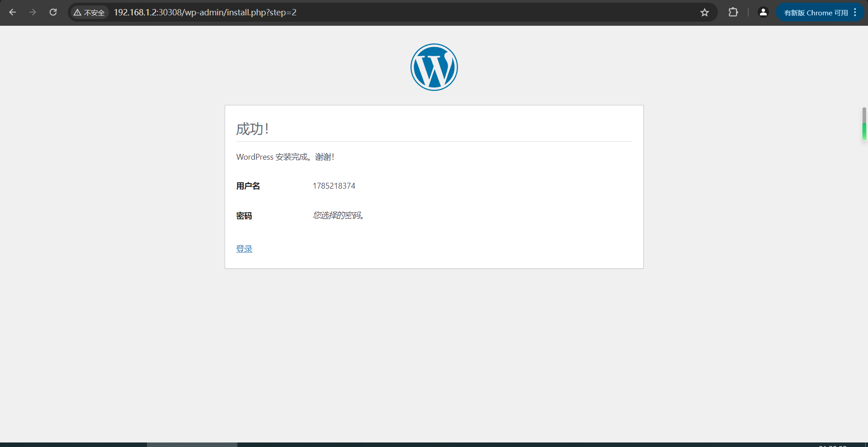Viewport: 868px width, 447px height.
Task: Click the 您选择的密码。 text
Action: 339,215
